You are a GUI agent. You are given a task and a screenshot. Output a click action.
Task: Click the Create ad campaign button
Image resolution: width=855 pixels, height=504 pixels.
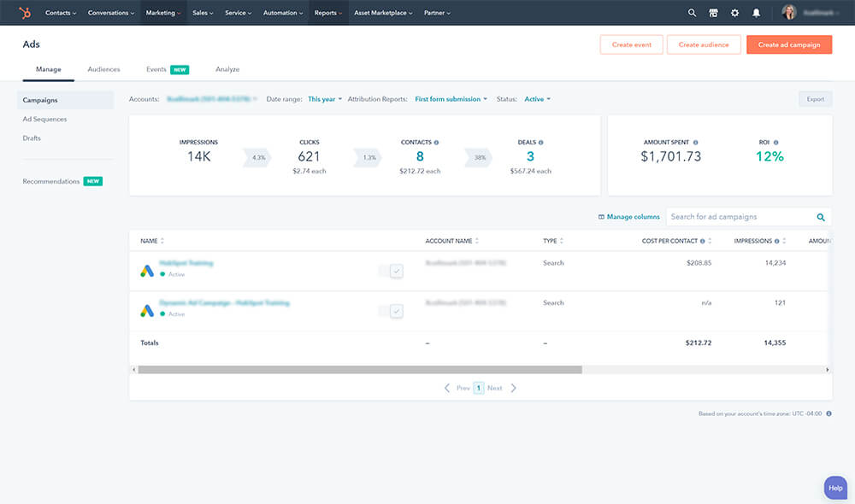(788, 44)
